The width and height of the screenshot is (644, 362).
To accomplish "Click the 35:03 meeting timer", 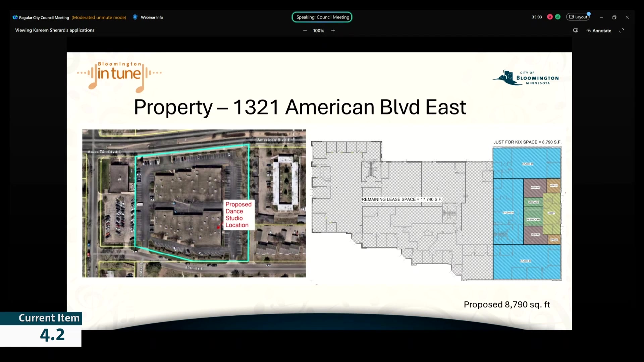I will pos(537,17).
